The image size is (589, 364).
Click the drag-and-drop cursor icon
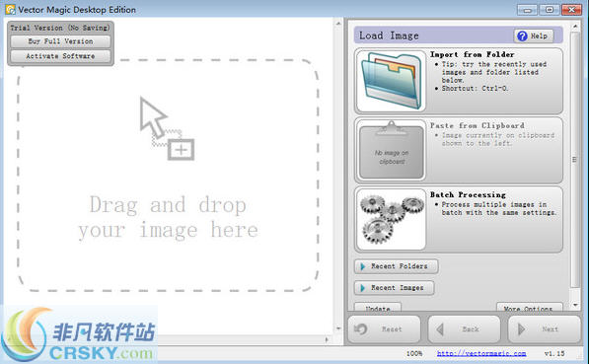[x=167, y=128]
